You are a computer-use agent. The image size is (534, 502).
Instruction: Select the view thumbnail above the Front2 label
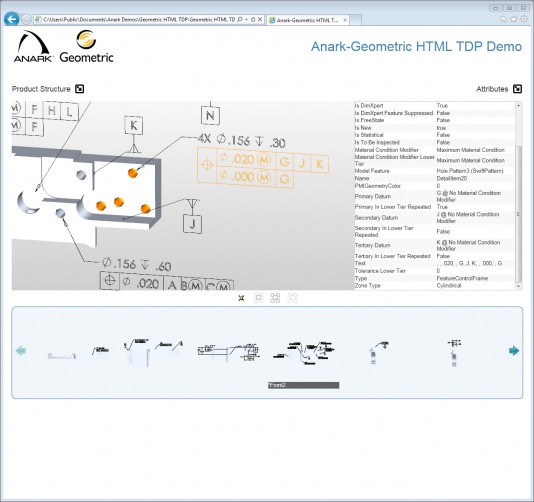303,353
